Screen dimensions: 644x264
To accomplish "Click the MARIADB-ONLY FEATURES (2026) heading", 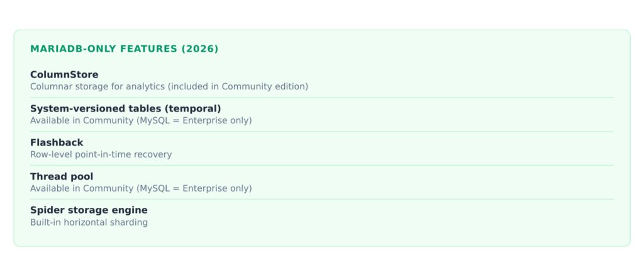I will pyautogui.click(x=124, y=49).
